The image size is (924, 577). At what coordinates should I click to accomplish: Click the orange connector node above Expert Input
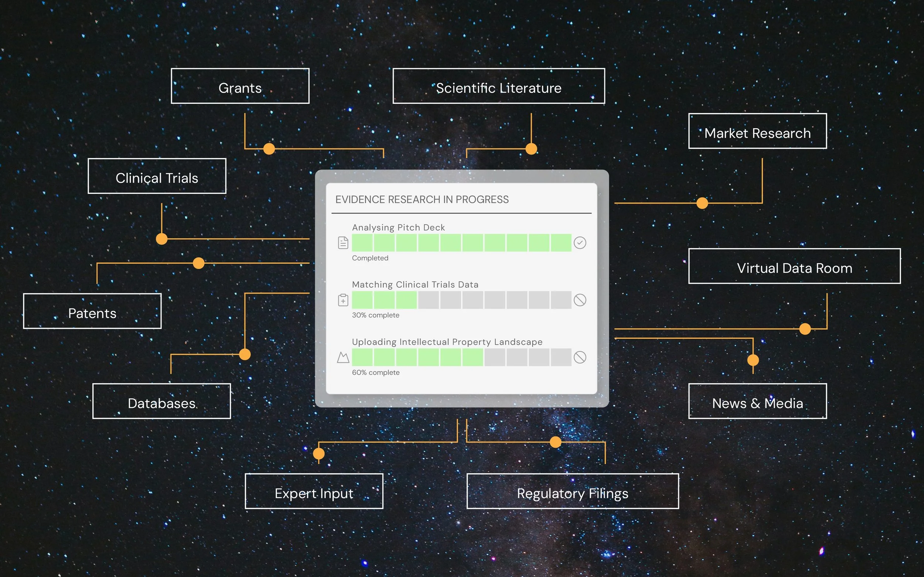point(319,454)
